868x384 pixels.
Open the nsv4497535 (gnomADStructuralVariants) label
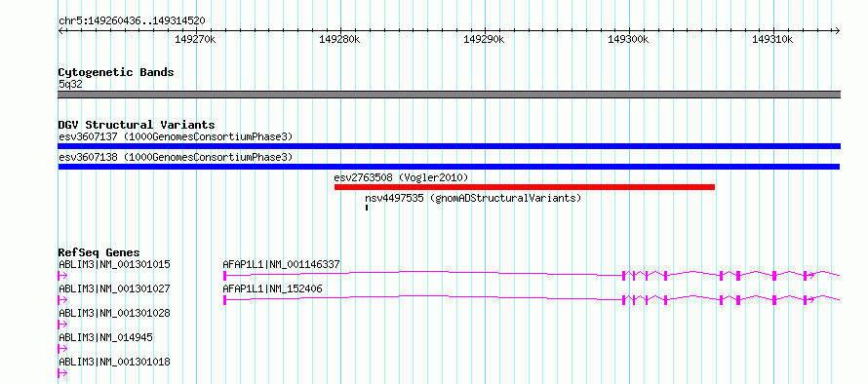[473, 198]
